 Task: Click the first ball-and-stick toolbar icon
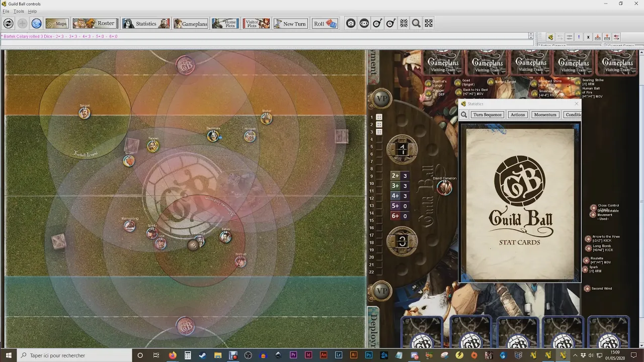coord(377,23)
